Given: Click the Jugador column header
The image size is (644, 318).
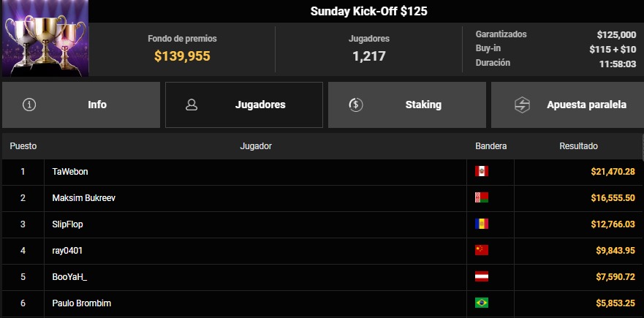Looking at the screenshot, I should click(x=256, y=146).
